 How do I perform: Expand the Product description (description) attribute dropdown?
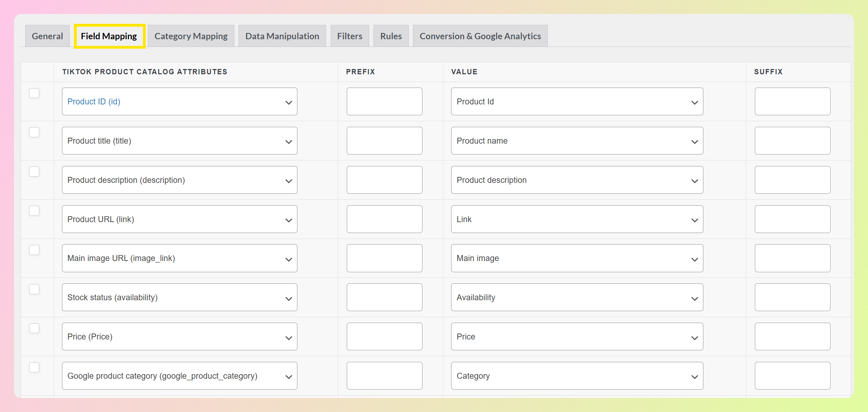tap(179, 180)
